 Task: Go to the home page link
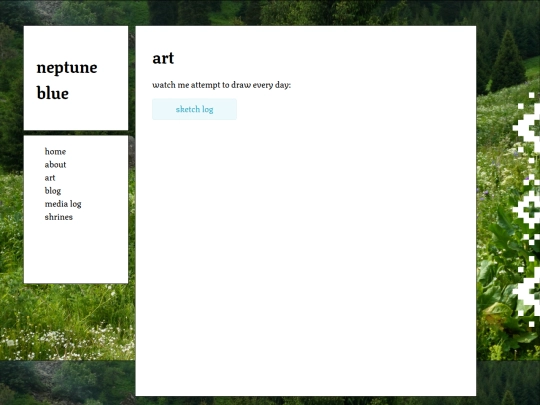[55, 152]
